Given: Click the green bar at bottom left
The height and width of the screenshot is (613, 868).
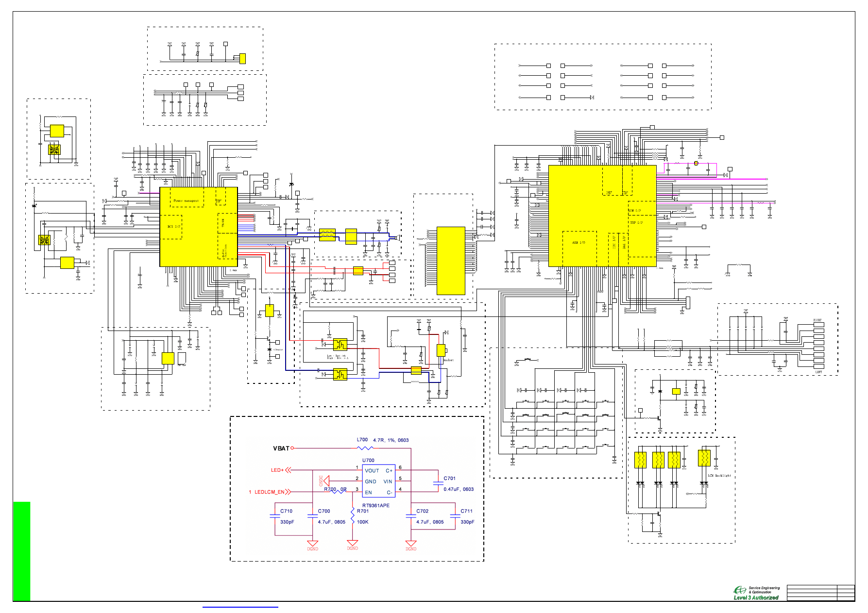Looking at the screenshot, I should click(21, 551).
